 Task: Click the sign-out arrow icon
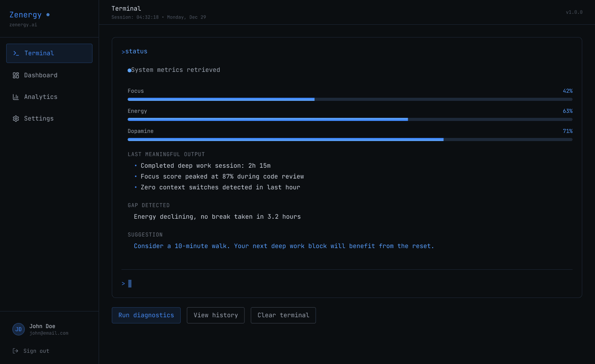15,351
